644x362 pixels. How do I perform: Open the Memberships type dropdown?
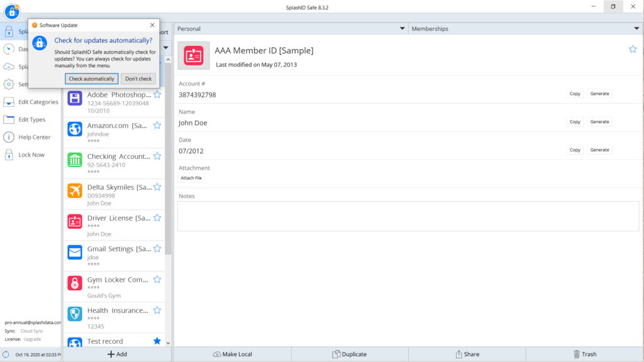(x=636, y=29)
